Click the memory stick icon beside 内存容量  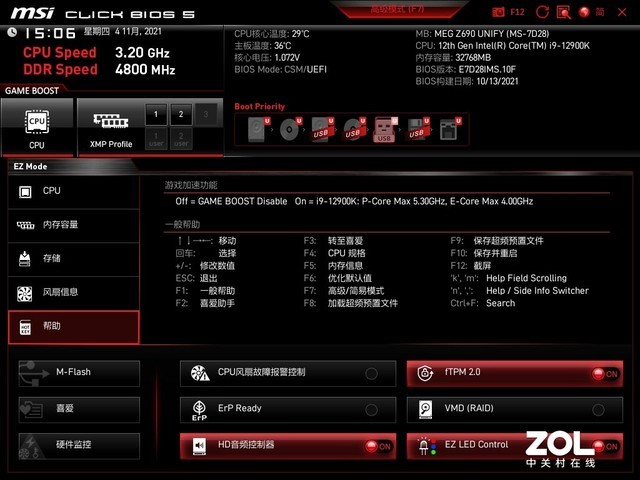[x=25, y=225]
